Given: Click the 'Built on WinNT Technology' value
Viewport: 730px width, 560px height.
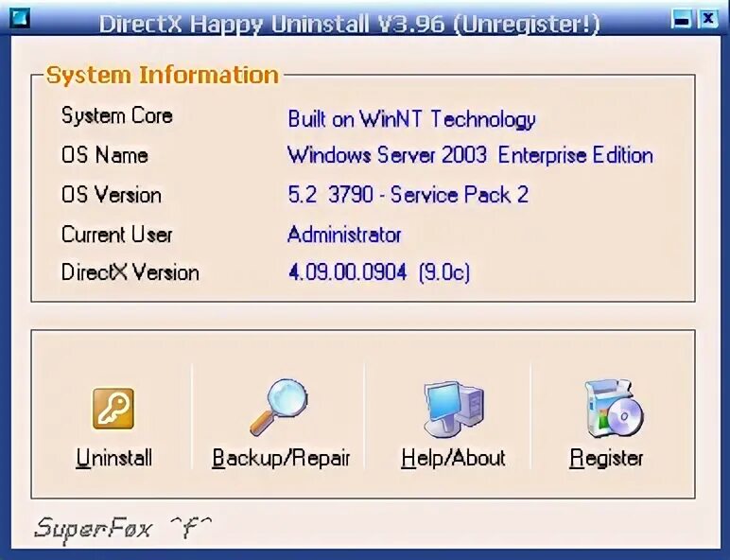Looking at the screenshot, I should (x=411, y=119).
